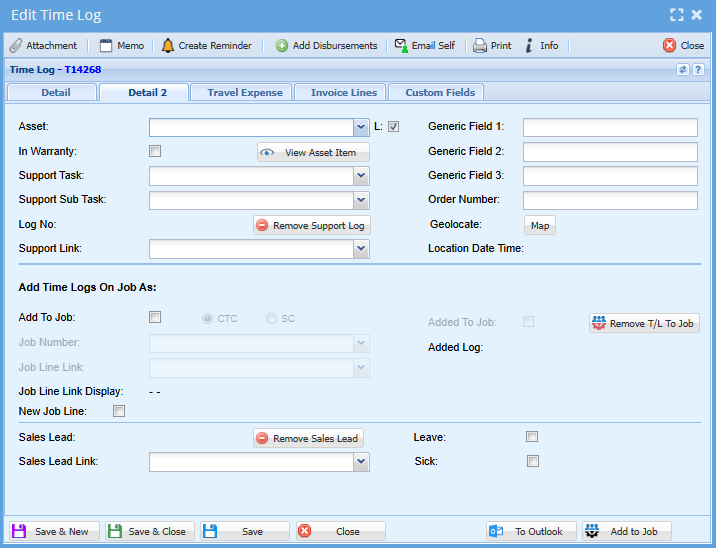Click the Attachment paperclip icon
This screenshot has width=716, height=548.
point(16,46)
